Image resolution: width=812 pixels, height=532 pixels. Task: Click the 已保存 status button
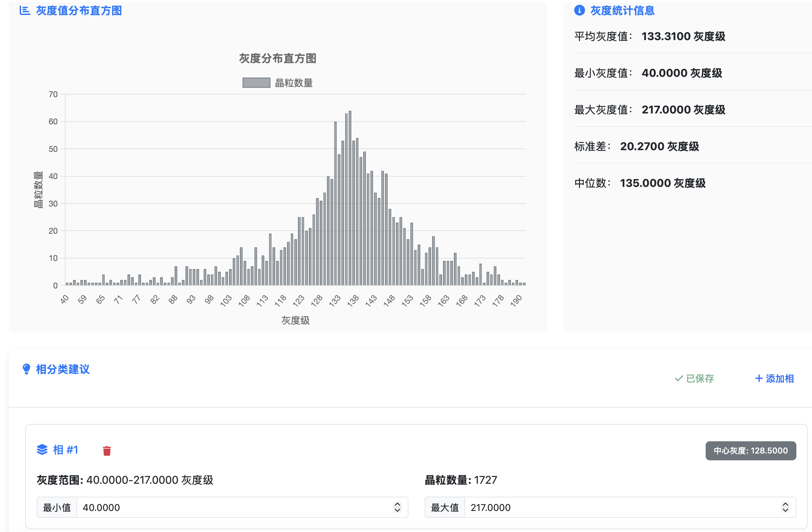point(695,378)
